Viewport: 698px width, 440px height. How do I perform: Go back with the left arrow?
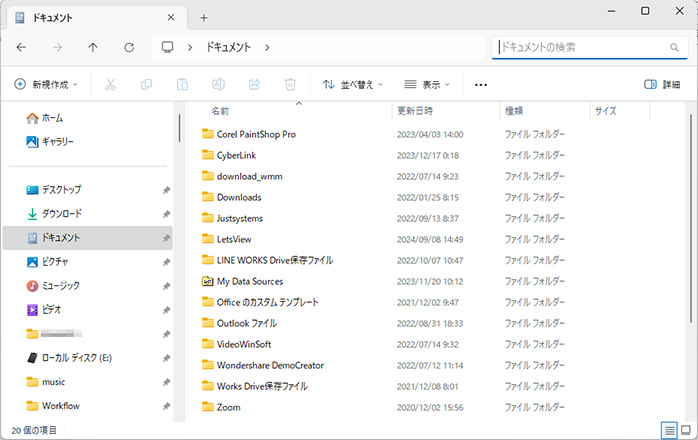point(21,47)
